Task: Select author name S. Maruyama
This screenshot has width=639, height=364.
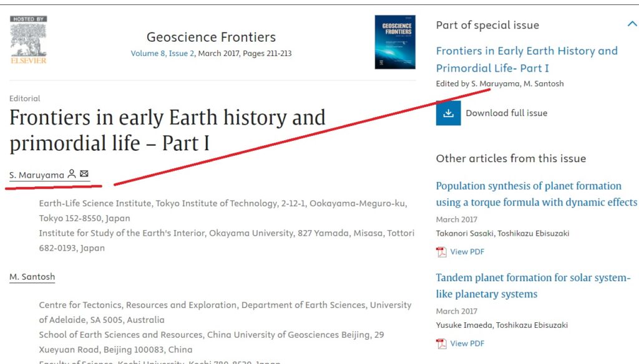Action: (37, 175)
